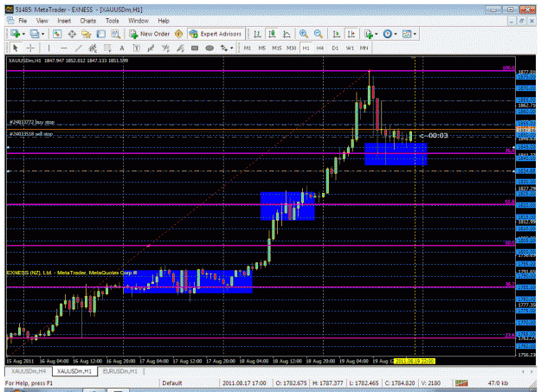Switch timeframe to H4
Viewport: 541px width, 392px height.
(x=320, y=48)
